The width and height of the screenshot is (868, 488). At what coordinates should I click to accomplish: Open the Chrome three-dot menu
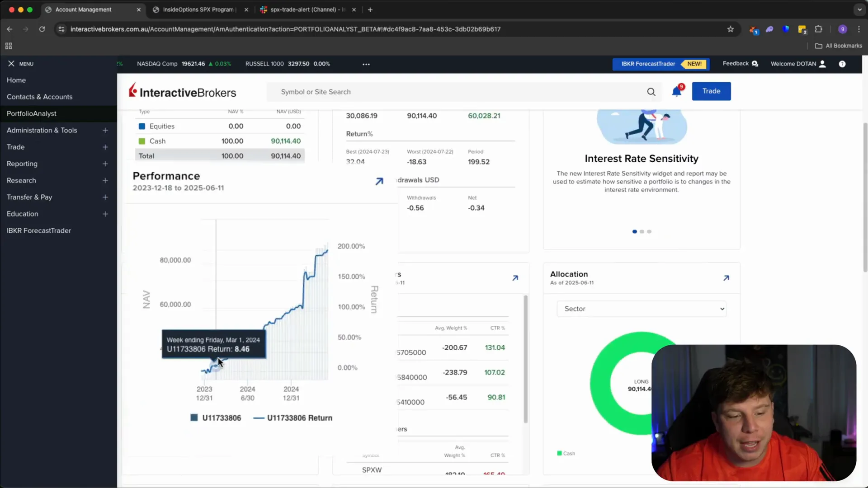859,29
